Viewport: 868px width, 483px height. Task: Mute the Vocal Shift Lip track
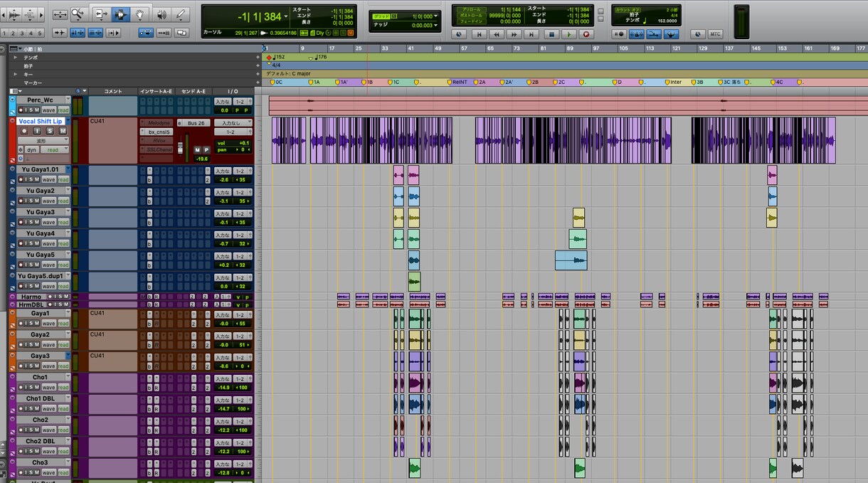pyautogui.click(x=63, y=131)
